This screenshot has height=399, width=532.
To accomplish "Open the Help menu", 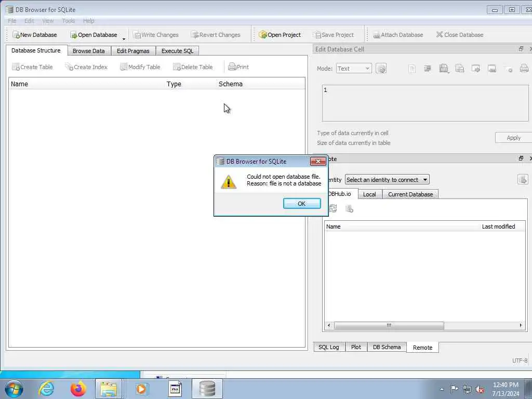I will (88, 21).
